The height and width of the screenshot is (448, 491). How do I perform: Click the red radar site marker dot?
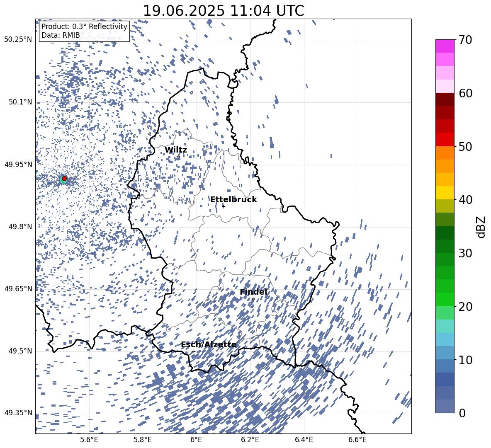click(x=64, y=179)
